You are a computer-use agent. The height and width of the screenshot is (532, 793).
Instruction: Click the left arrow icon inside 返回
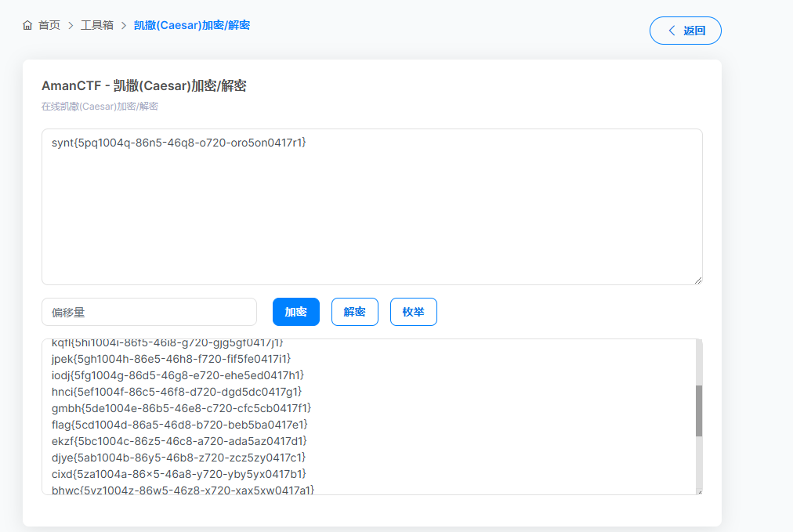(672, 31)
